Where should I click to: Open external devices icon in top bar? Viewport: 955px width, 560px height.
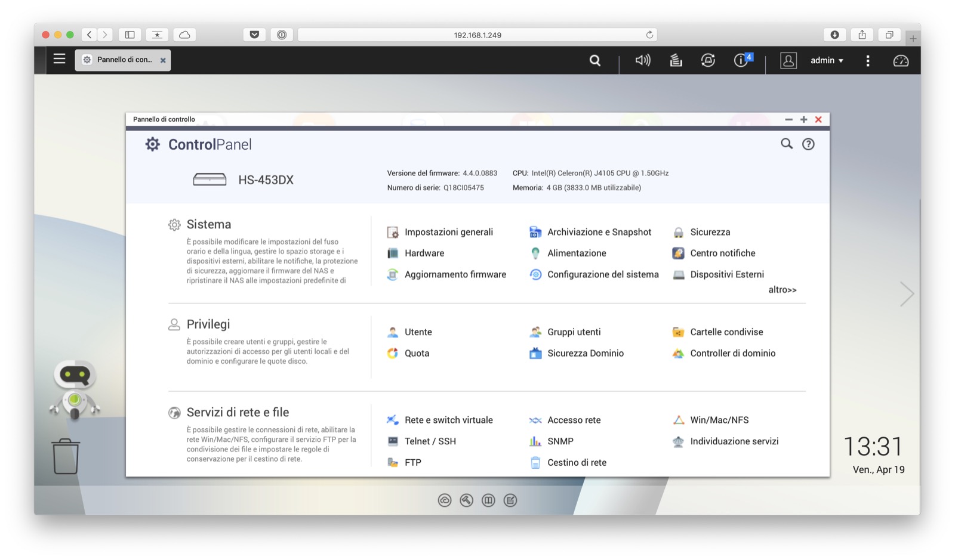pyautogui.click(x=708, y=60)
